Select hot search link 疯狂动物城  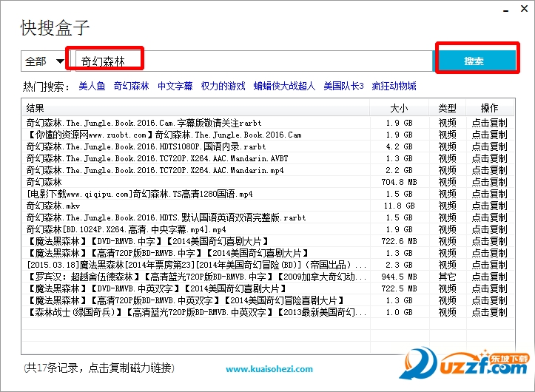coord(394,86)
